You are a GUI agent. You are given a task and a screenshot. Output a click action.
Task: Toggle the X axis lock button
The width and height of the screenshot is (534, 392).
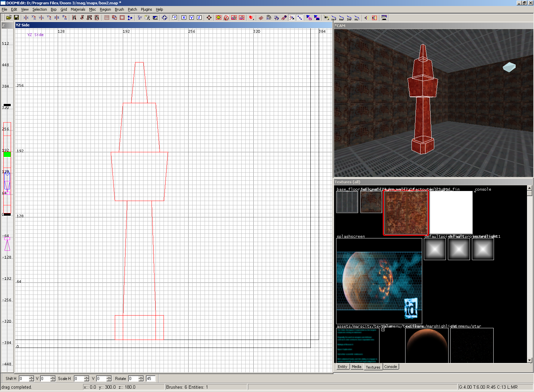tap(184, 18)
